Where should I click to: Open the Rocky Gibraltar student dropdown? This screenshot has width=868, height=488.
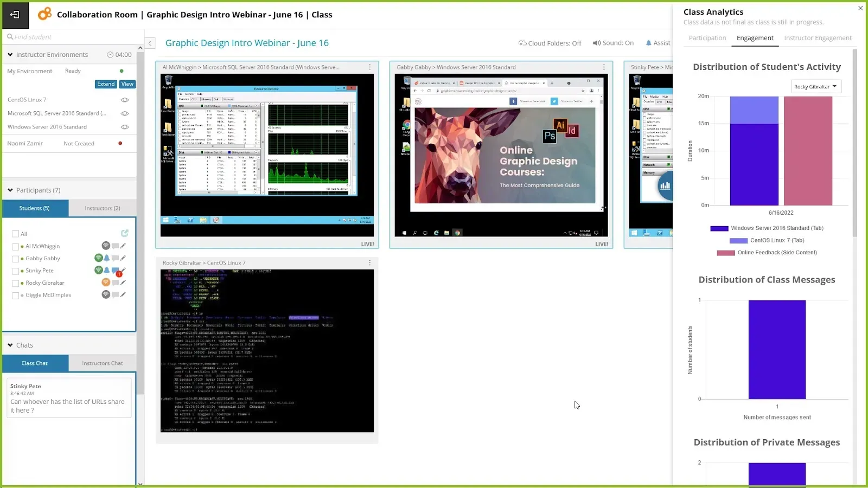click(816, 87)
